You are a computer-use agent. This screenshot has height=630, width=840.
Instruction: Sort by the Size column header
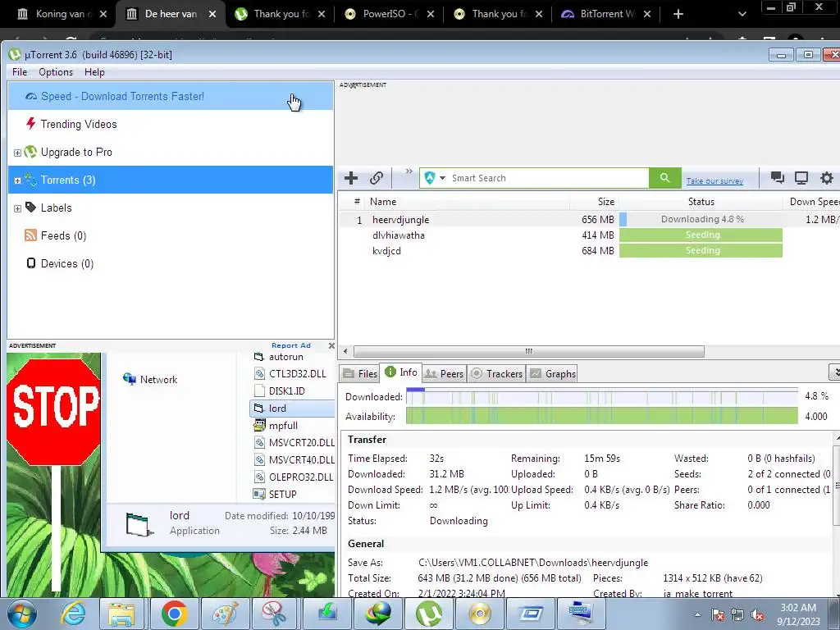(x=595, y=202)
